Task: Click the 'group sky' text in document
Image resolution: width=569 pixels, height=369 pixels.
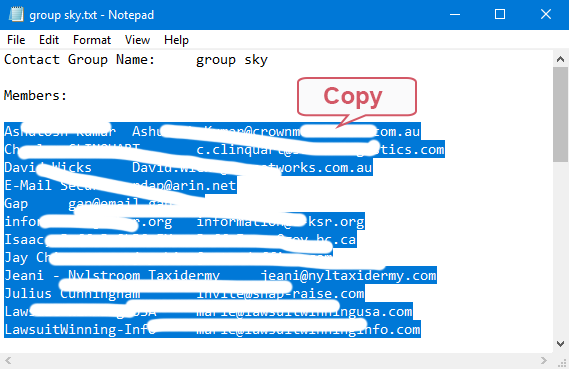Action: click(x=232, y=60)
